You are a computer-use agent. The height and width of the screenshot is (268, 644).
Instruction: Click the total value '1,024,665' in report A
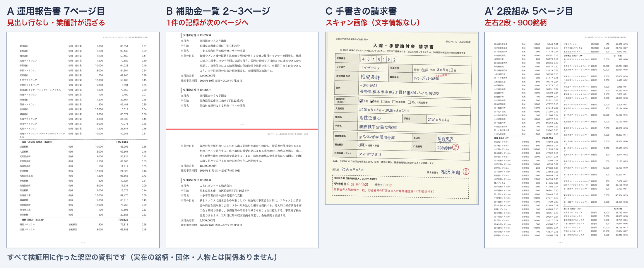122,142
